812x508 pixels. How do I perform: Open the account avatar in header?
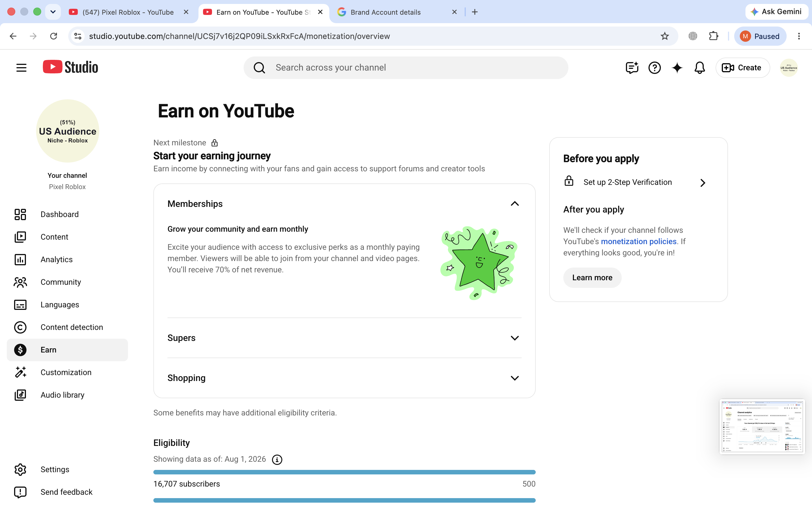click(x=789, y=67)
